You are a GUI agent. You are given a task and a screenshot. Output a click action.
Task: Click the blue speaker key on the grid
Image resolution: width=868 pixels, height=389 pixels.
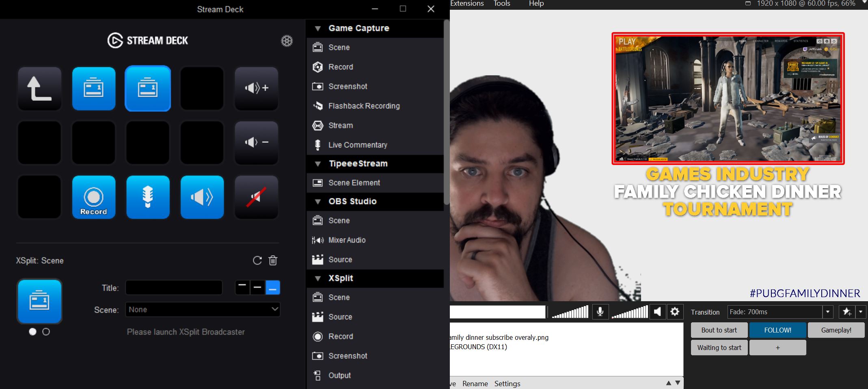[202, 197]
